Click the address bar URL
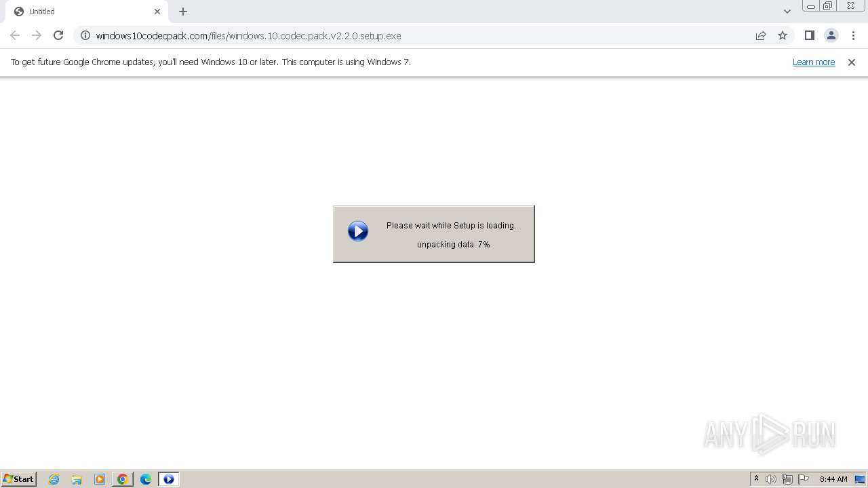Image resolution: width=868 pixels, height=488 pixels. [248, 36]
